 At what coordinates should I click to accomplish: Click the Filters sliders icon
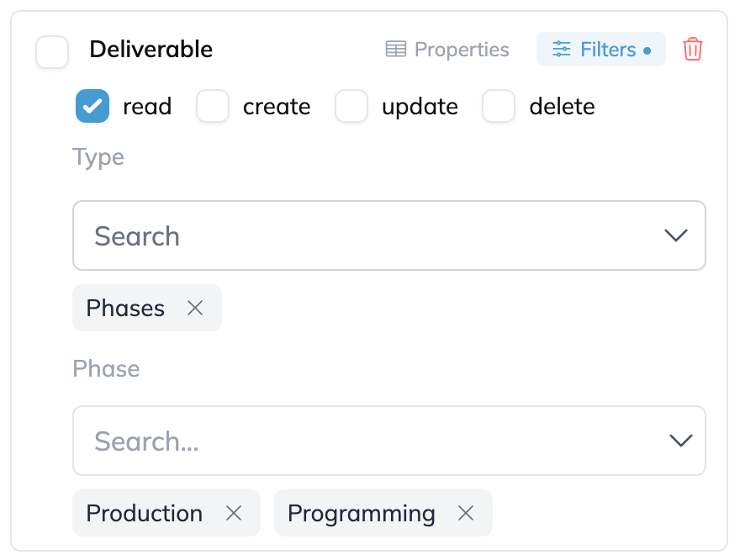[x=562, y=49]
